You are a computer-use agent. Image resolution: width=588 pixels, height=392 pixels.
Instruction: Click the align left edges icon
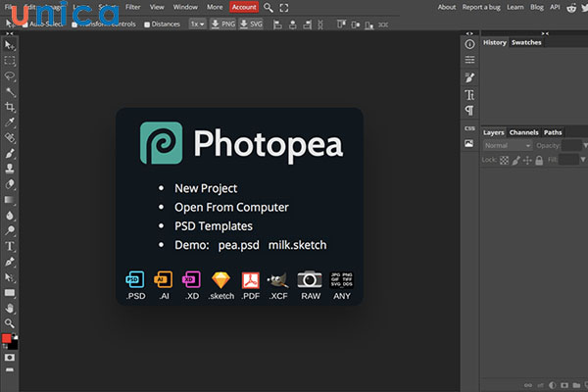click(x=277, y=24)
